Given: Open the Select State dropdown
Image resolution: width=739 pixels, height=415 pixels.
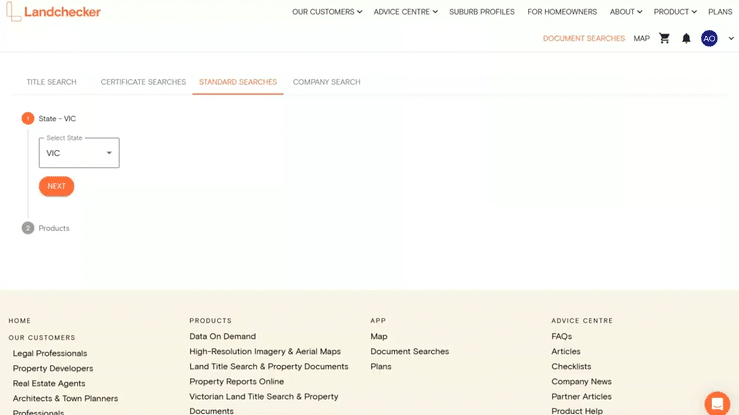Looking at the screenshot, I should tap(79, 153).
